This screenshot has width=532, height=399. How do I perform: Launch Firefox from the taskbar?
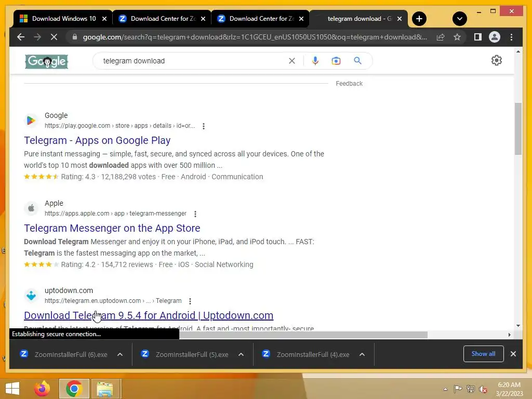42,389
